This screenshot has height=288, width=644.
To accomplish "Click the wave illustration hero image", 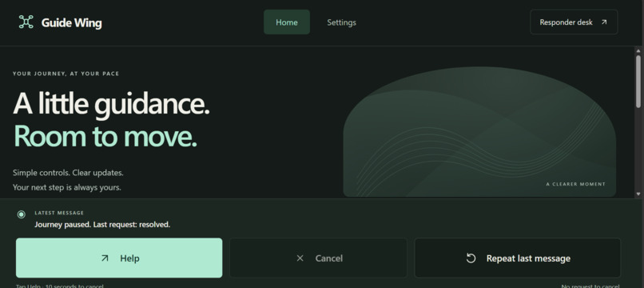I will point(479,132).
